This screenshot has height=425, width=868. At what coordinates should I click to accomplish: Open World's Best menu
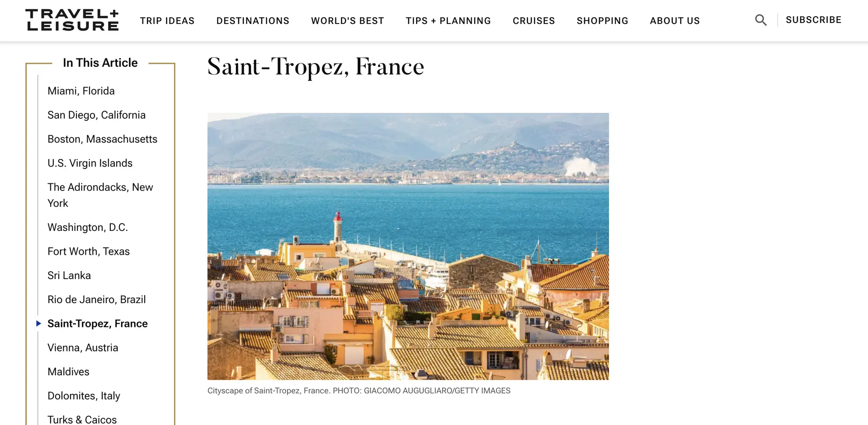coord(348,21)
